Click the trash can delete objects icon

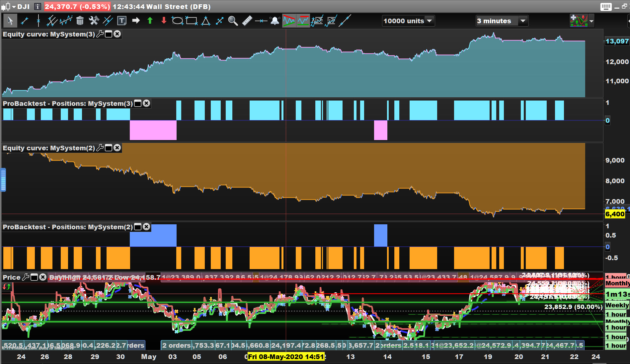click(80, 21)
